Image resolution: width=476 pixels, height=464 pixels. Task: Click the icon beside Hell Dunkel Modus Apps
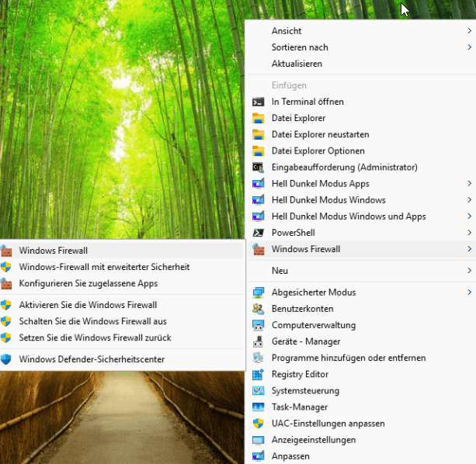tap(259, 184)
